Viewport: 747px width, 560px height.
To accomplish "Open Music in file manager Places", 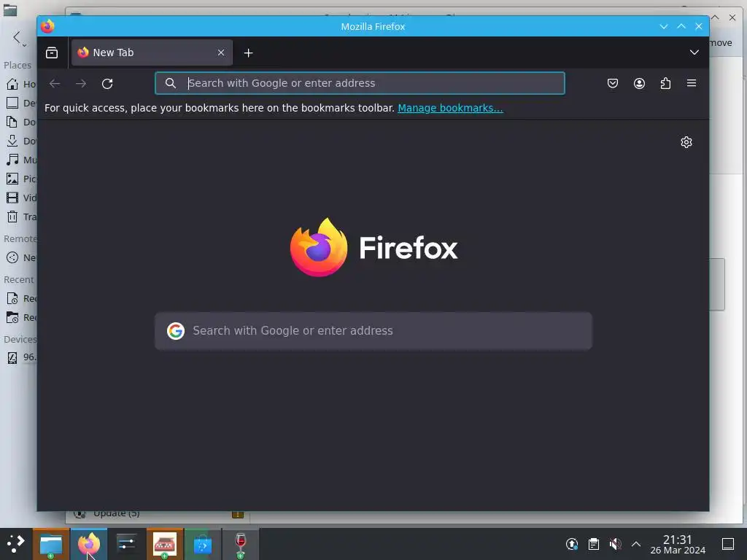I will coord(20,160).
